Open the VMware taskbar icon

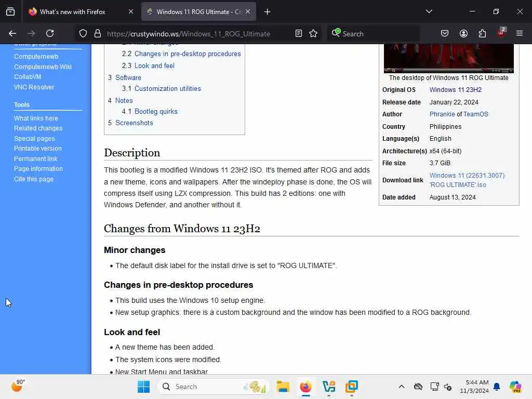tap(352, 387)
